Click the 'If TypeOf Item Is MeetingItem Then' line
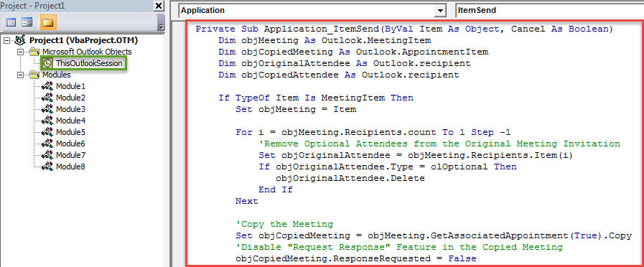Viewport: 644px width, 267px height. pyautogui.click(x=316, y=98)
